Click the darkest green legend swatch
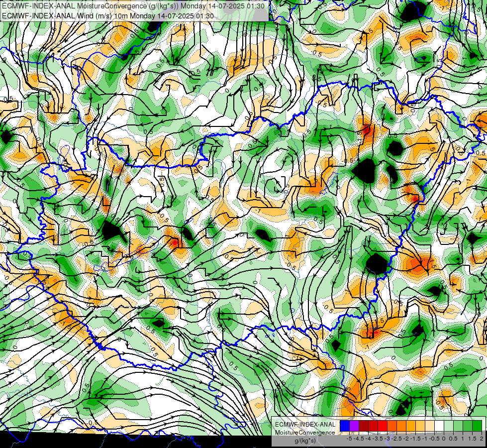487x448 pixels. coord(477,426)
